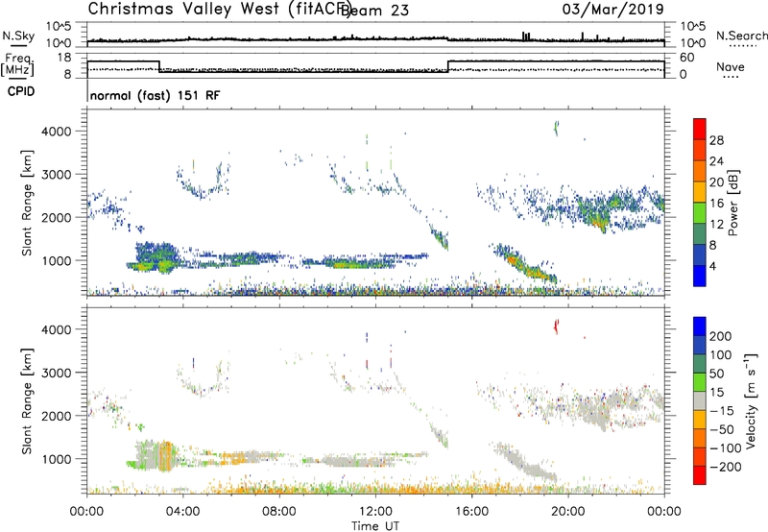Click the 'normal (fast) 151 RF' text
Viewport: 768px width, 532px height.
pyautogui.click(x=156, y=95)
